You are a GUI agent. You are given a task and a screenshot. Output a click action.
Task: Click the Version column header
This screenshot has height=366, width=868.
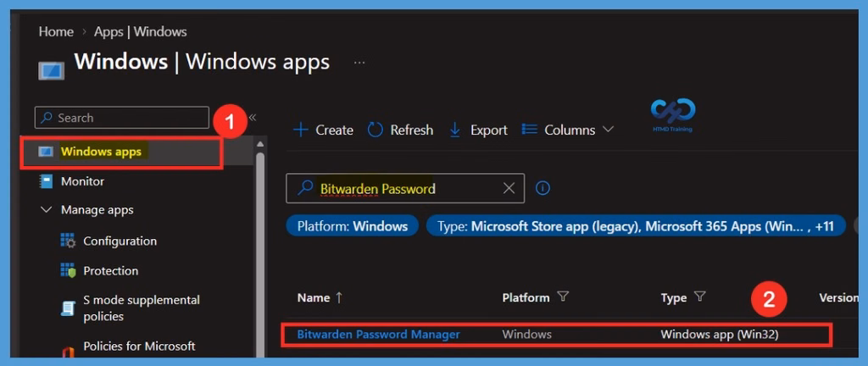[838, 297]
